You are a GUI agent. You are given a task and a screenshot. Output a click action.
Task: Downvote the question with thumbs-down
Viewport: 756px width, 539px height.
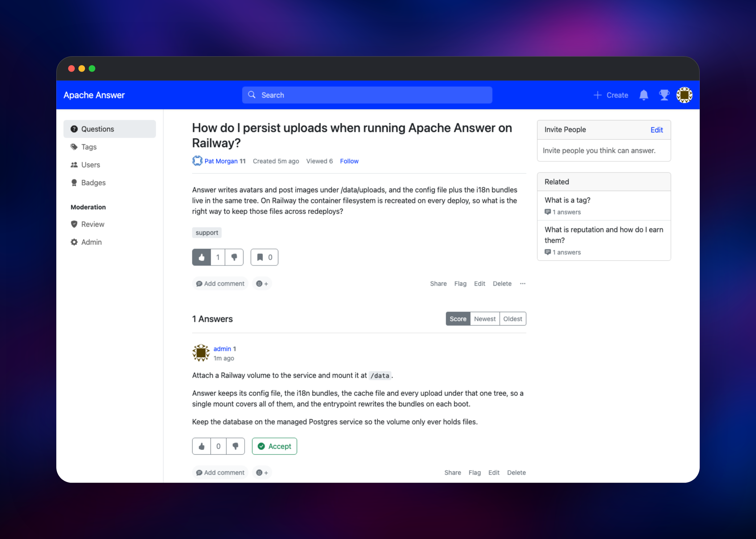pos(234,257)
